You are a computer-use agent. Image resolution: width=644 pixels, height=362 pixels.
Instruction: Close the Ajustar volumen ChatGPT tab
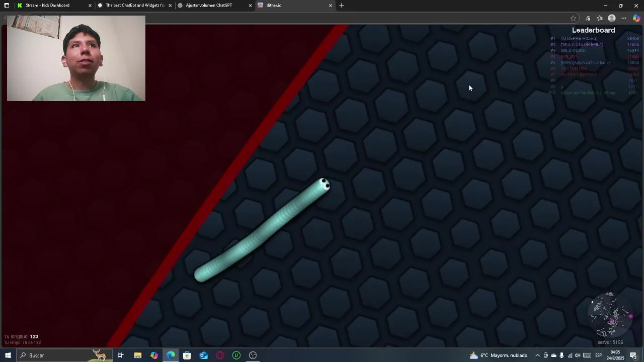[250, 6]
